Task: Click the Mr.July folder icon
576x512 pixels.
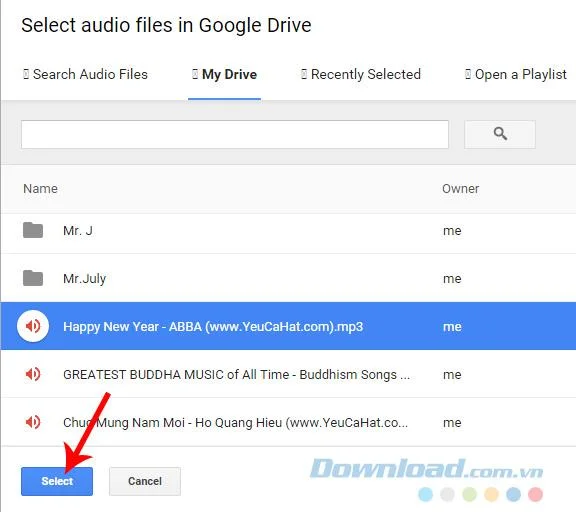Action: pos(33,278)
